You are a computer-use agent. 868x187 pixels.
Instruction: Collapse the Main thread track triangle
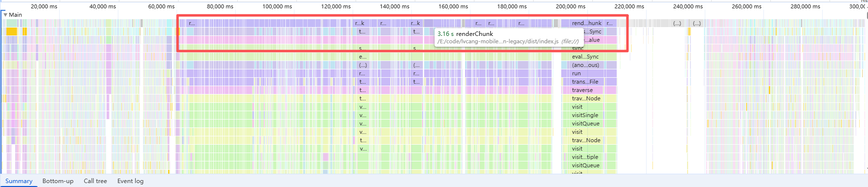(x=5, y=15)
